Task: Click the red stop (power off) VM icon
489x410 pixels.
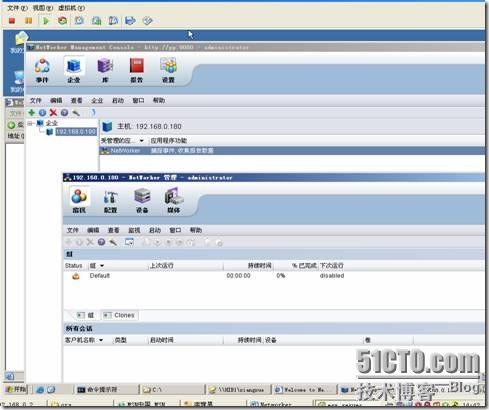Action: click(x=12, y=21)
